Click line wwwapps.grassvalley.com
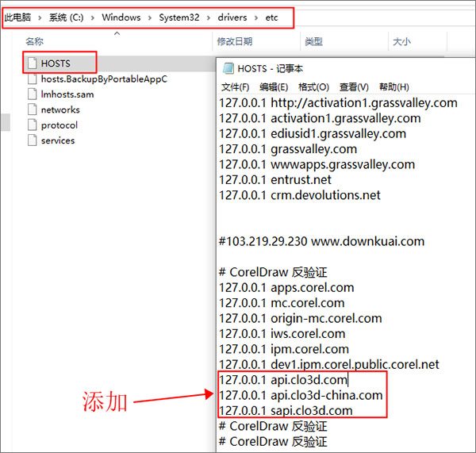Image resolution: width=476 pixels, height=453 pixels. 317,164
